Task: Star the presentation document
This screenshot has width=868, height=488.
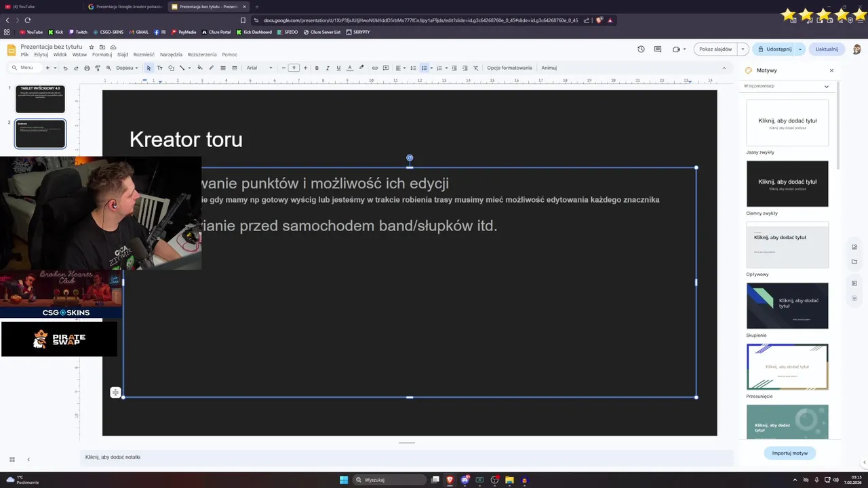Action: [92, 47]
